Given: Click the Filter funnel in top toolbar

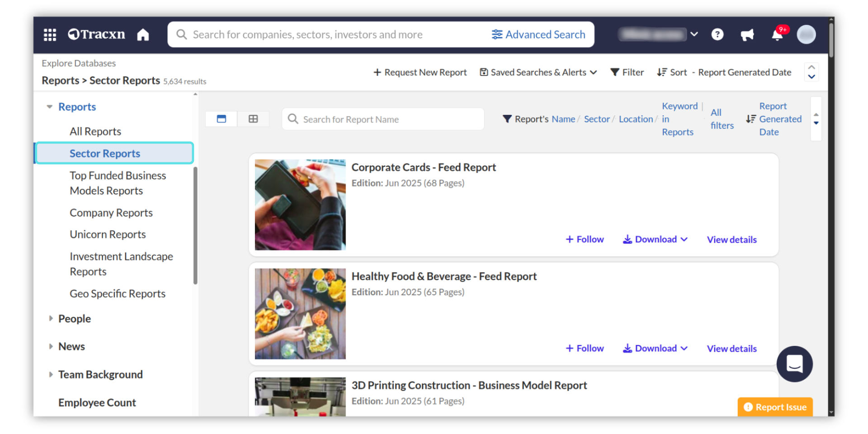Looking at the screenshot, I should pyautogui.click(x=627, y=72).
